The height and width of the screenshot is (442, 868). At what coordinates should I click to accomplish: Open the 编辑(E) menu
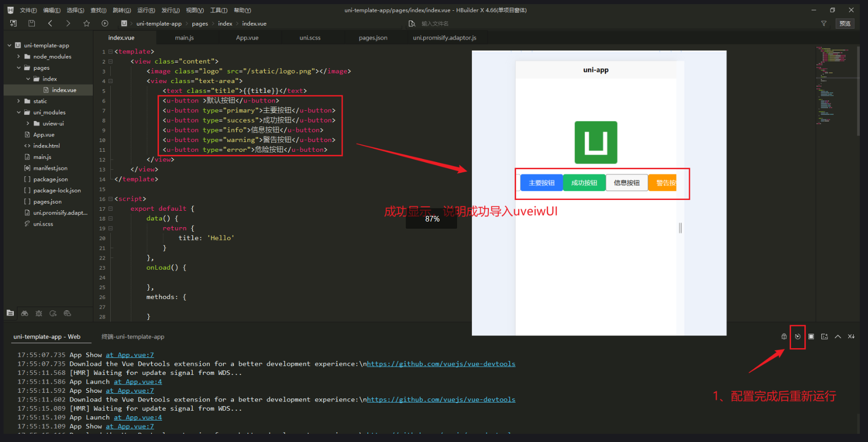(52, 10)
